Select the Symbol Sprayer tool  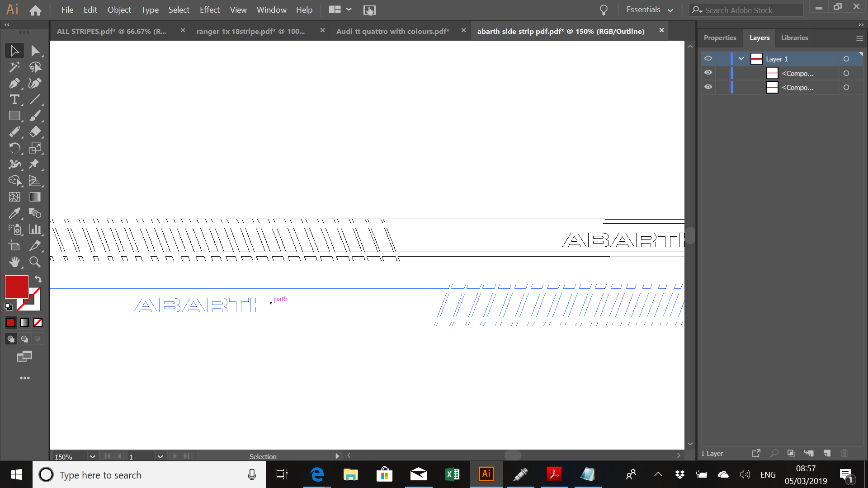(14, 230)
